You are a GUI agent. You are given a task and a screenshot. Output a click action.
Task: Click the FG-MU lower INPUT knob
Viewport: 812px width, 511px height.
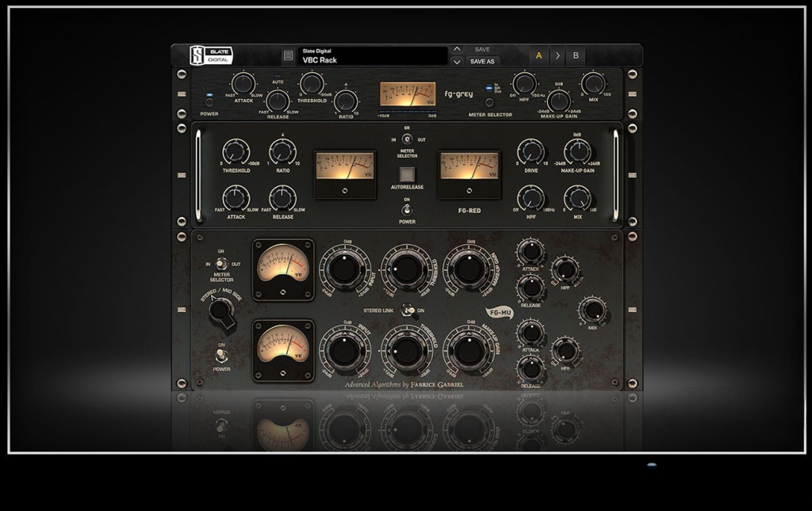tap(344, 351)
